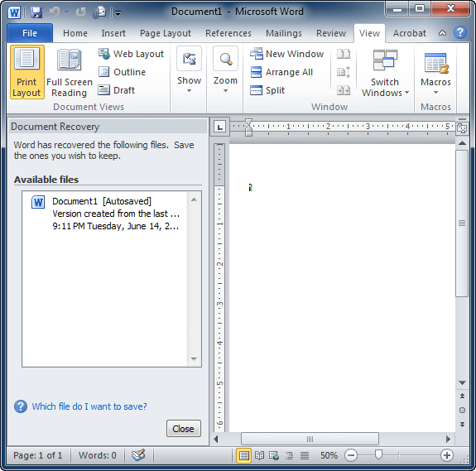This screenshot has width=476, height=471.
Task: Click Select Browse Object circle button
Action: pyautogui.click(x=462, y=411)
